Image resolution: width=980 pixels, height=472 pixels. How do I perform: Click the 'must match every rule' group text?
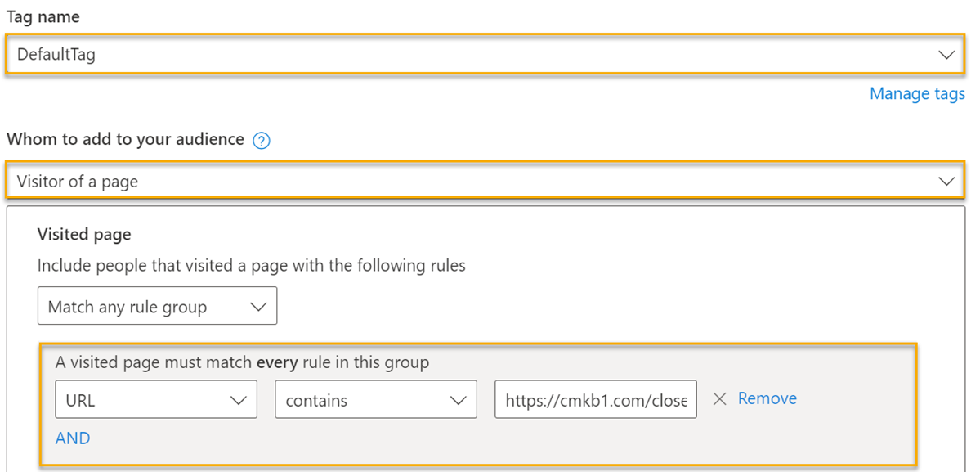[x=242, y=362]
